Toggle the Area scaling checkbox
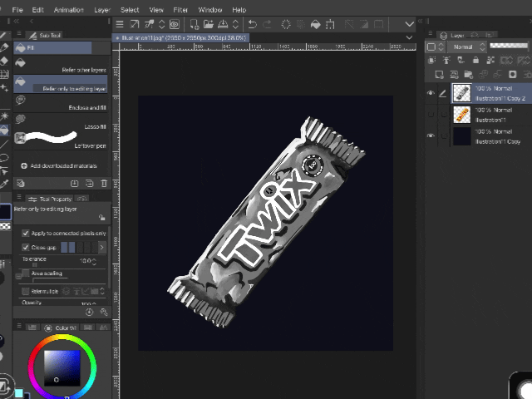The image size is (532, 399). (26, 273)
